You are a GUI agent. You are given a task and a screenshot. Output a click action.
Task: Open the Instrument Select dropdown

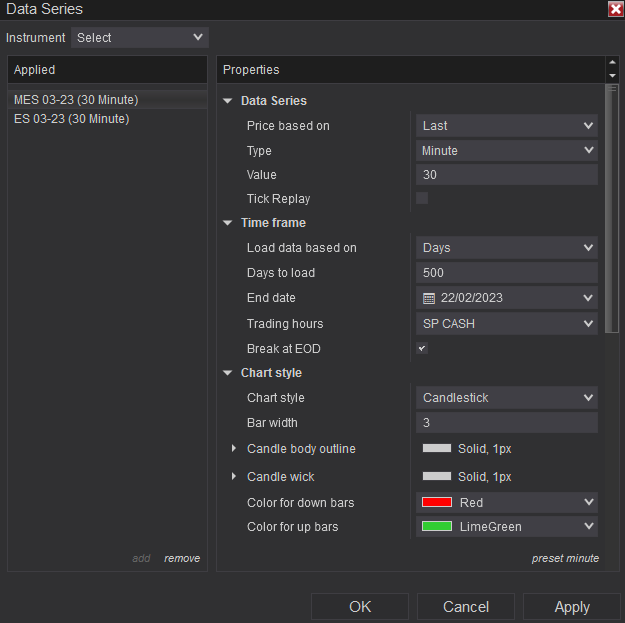point(139,38)
